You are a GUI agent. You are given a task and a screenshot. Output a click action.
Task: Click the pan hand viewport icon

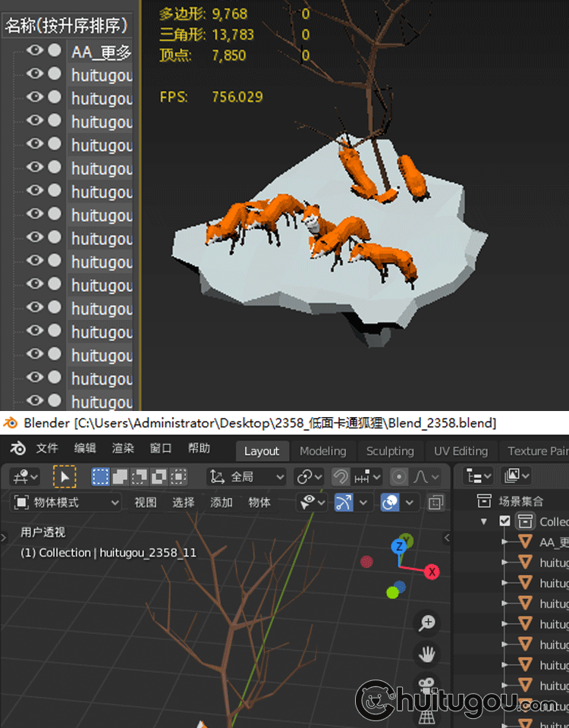click(x=428, y=654)
